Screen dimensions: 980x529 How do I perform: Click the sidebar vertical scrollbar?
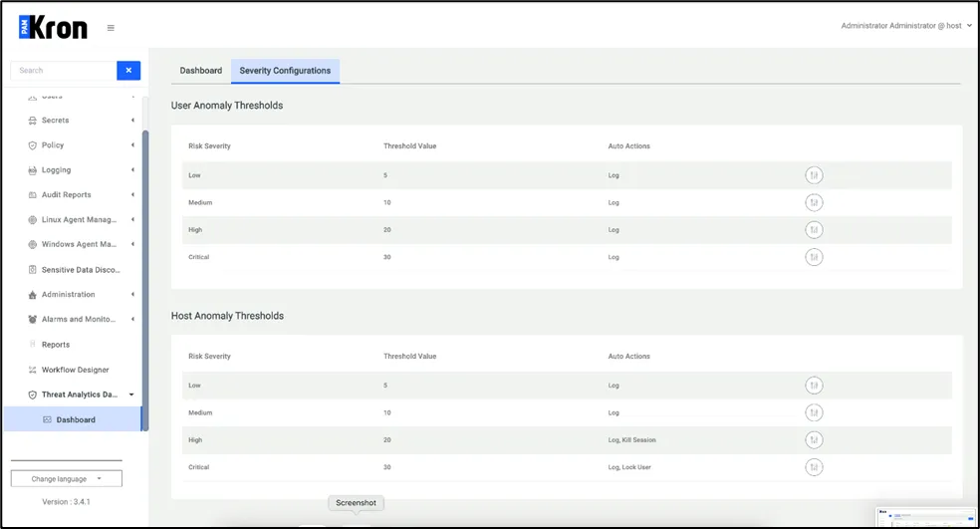click(x=145, y=280)
